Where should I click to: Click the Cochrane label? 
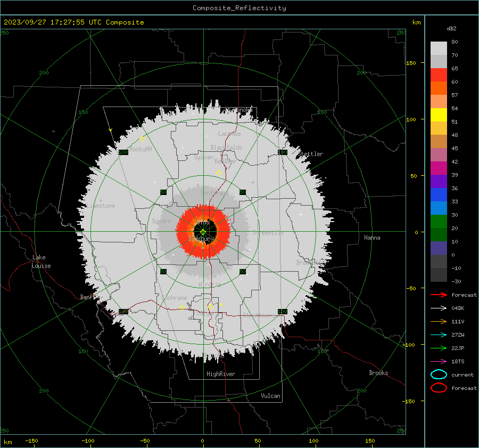174,298
